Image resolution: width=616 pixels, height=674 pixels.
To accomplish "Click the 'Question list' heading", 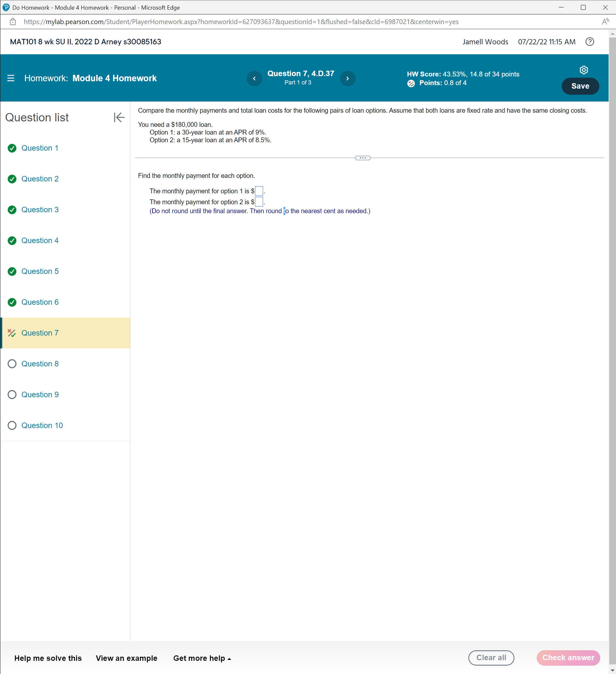I will click(x=37, y=117).
